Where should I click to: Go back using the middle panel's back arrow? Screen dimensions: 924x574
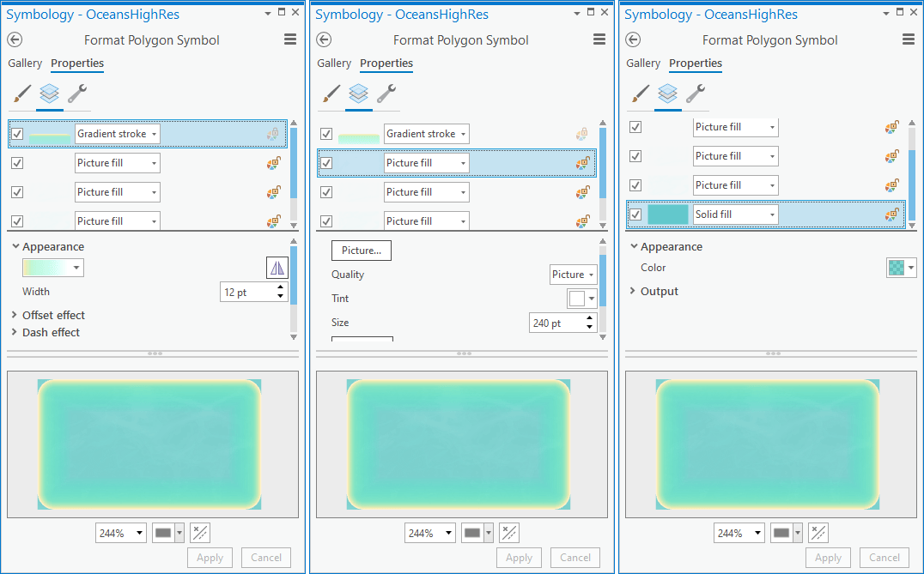(324, 39)
